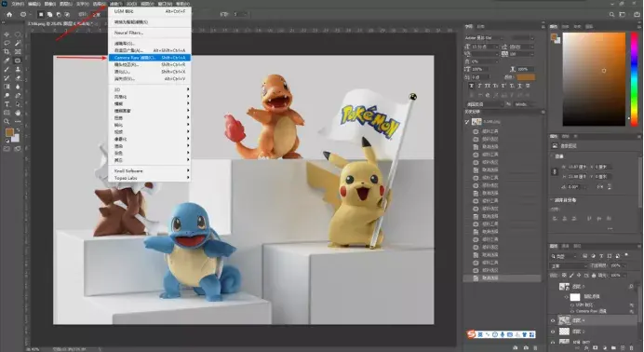Click the foreground color swatch in toolbar
The image size is (644, 352).
click(9, 132)
